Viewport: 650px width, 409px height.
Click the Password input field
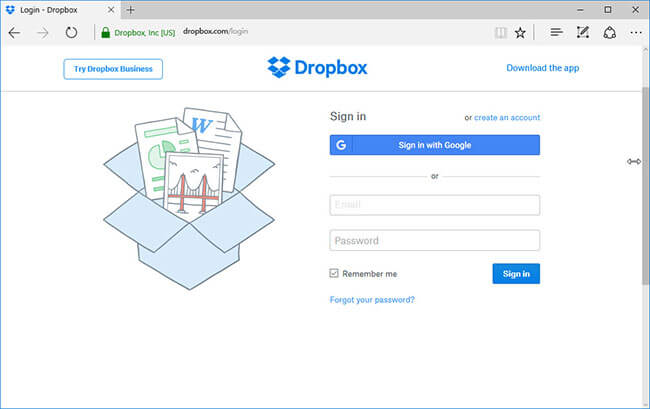click(x=435, y=240)
